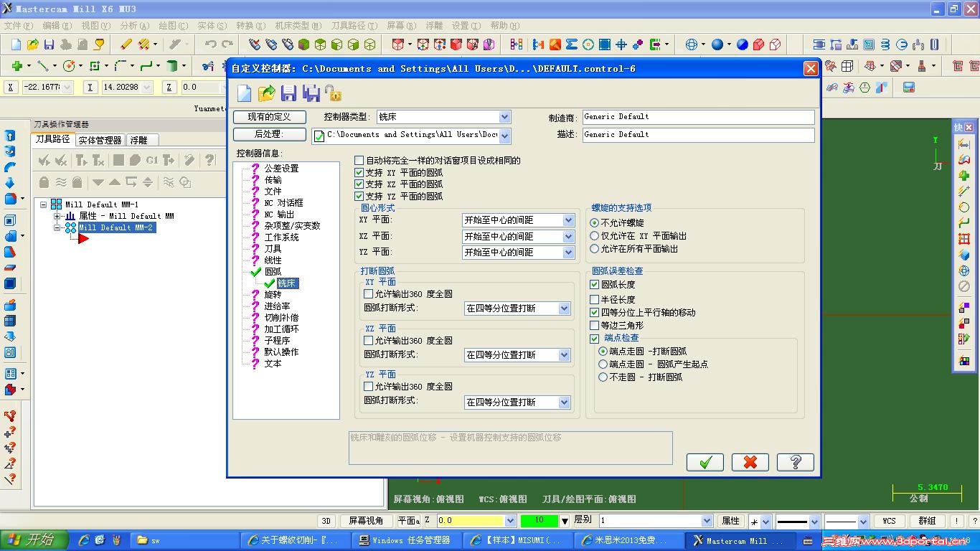Open 圆弧打断形式 dropdown in the YZ 平面 group
The height and width of the screenshot is (551, 980).
[x=565, y=402]
